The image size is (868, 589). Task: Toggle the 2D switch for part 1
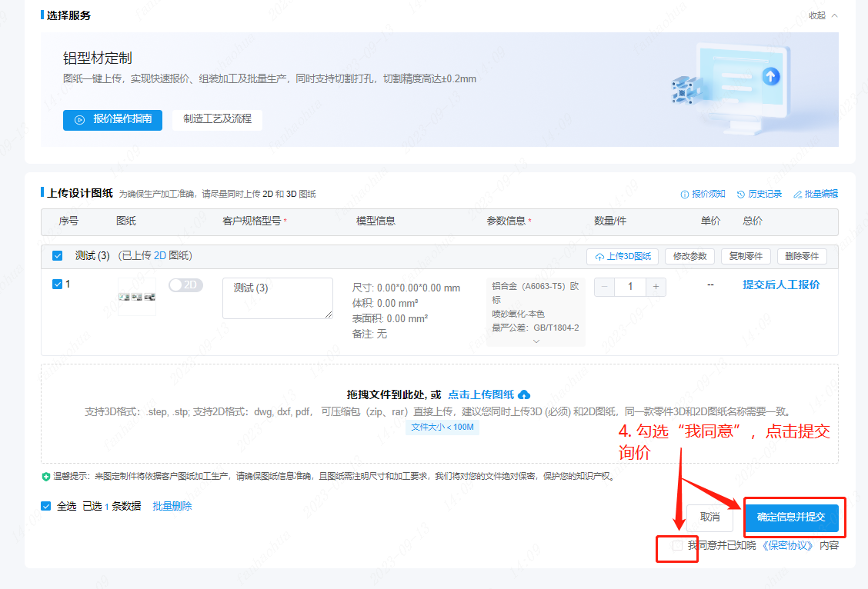pos(185,285)
